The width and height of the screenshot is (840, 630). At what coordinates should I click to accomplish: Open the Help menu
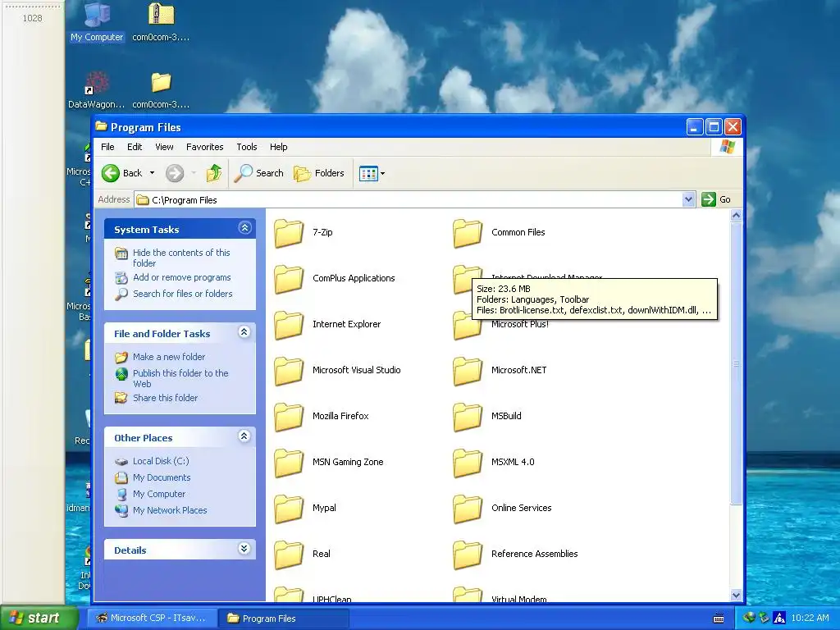click(279, 147)
